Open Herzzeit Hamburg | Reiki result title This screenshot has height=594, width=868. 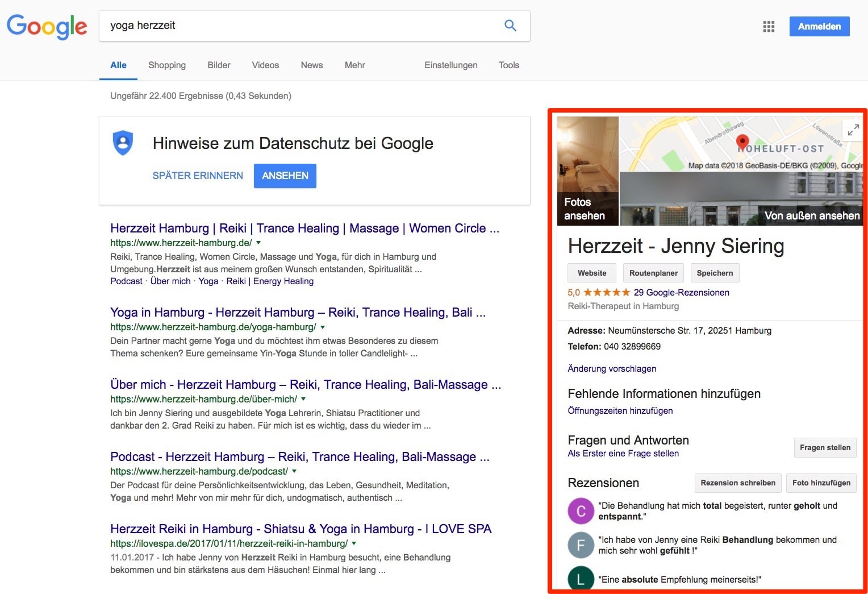tap(305, 228)
